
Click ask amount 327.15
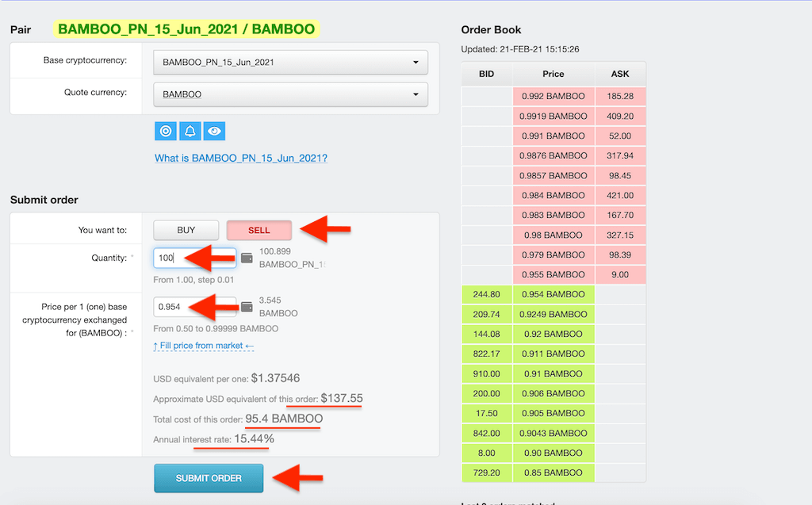(620, 235)
